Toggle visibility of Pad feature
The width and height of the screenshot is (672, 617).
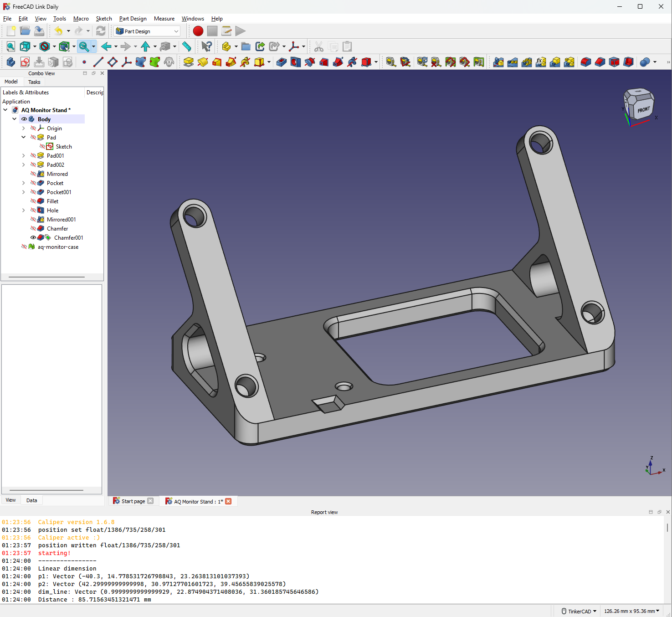point(33,137)
